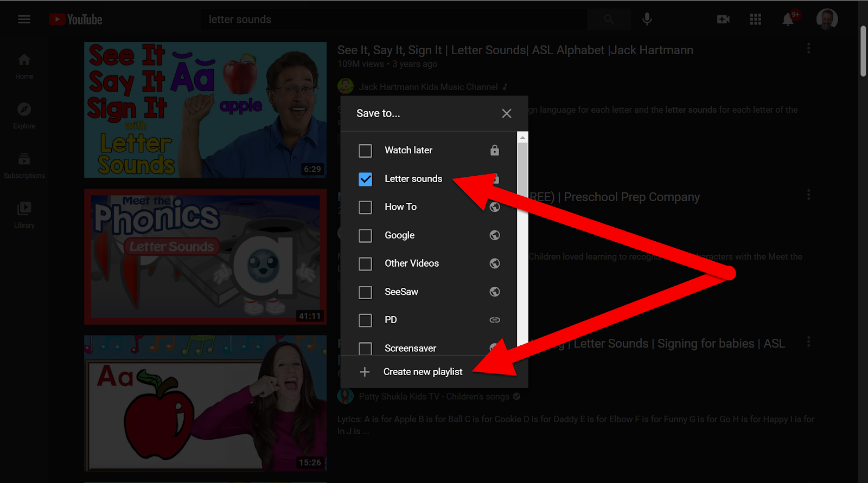
Task: Click the page vertical scrollbar
Action: pyautogui.click(x=863, y=51)
